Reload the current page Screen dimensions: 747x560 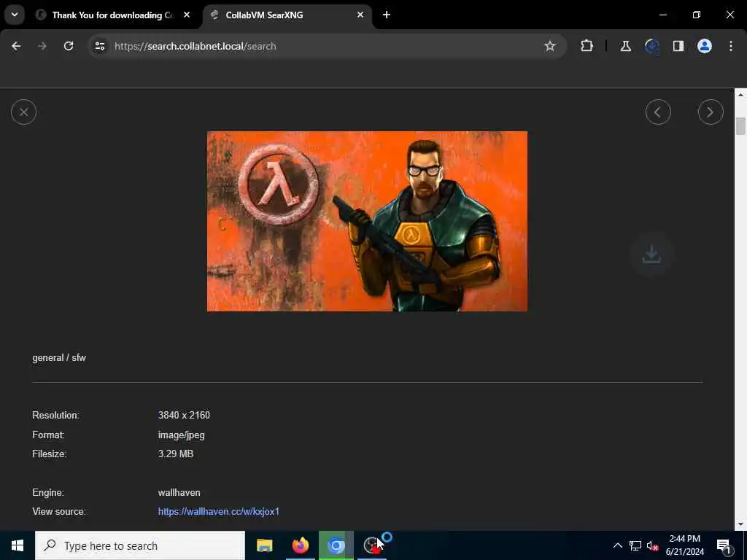pos(69,46)
